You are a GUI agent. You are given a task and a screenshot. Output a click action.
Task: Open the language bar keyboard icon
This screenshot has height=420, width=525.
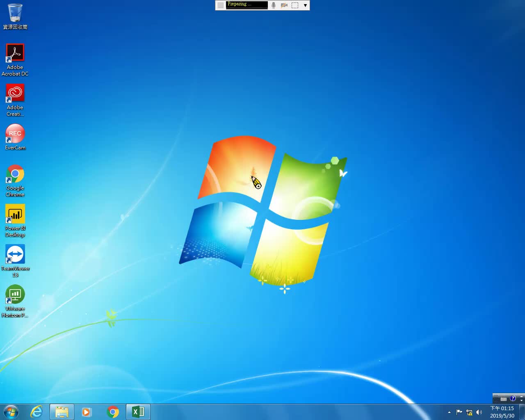[x=504, y=399]
